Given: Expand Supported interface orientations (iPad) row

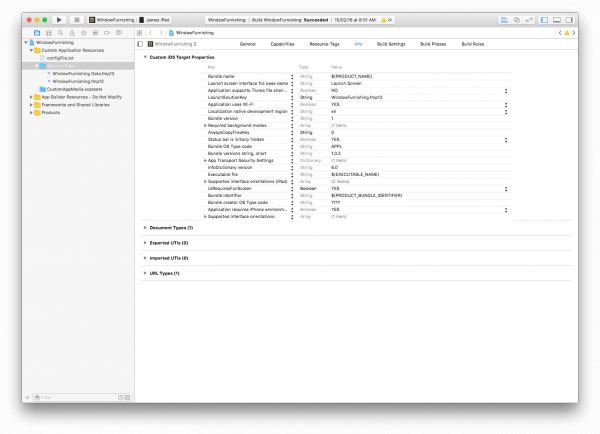Looking at the screenshot, I should click(x=205, y=181).
